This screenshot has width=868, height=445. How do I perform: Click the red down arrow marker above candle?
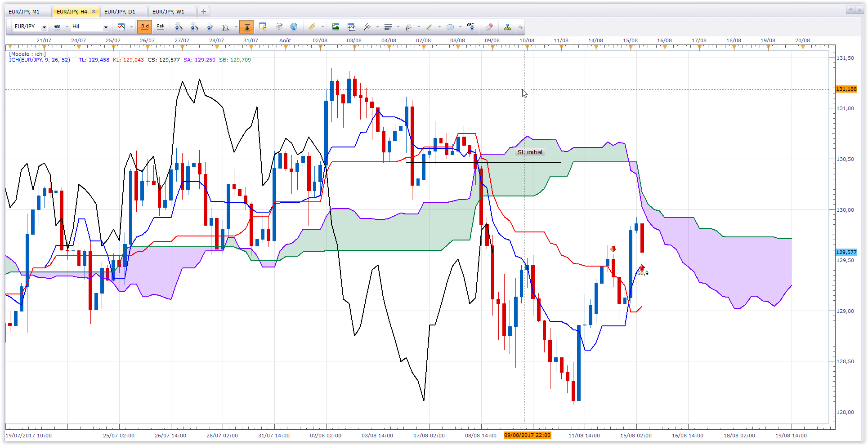coord(613,249)
